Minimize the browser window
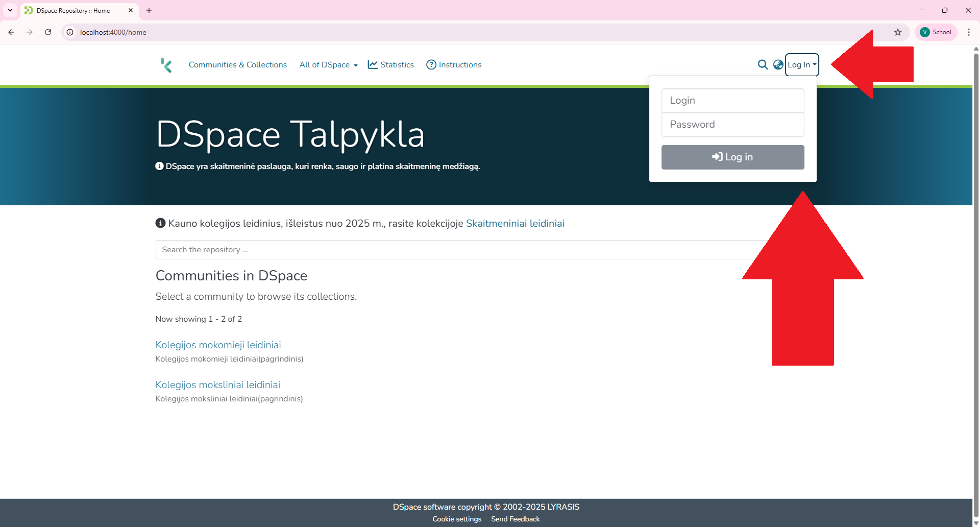 (921, 10)
